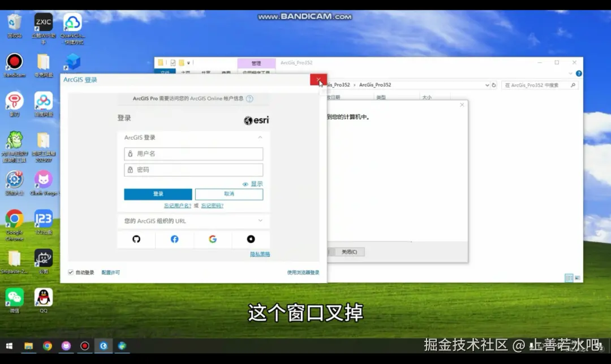Click the password field lock icon
The height and width of the screenshot is (364, 611).
[129, 170]
